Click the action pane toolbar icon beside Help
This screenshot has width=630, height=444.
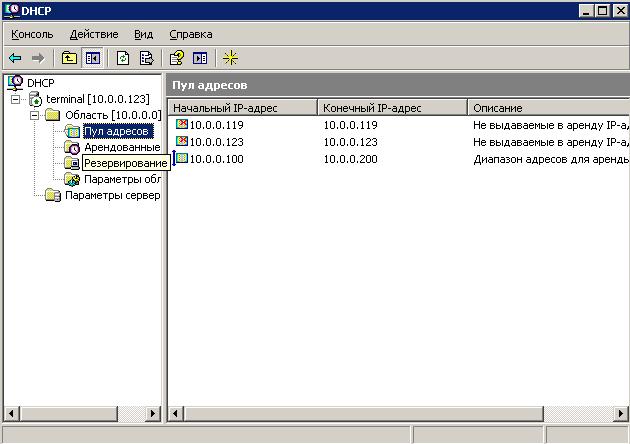(200, 58)
